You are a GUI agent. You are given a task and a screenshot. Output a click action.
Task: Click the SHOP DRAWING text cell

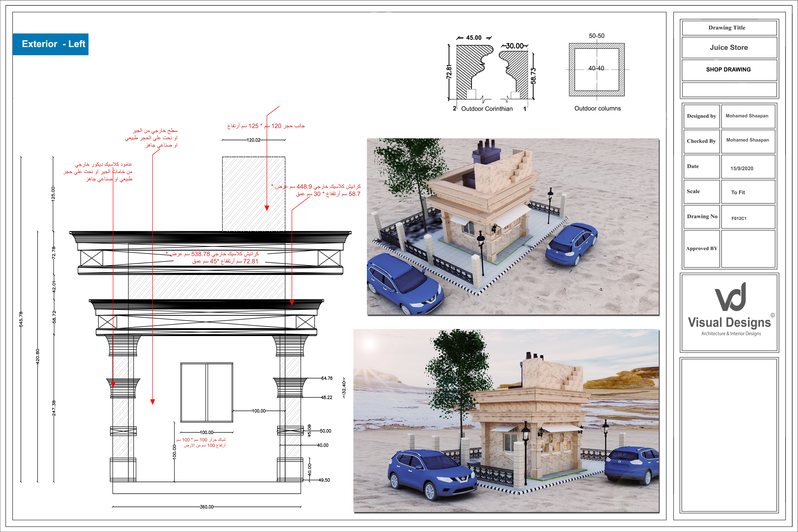pos(728,70)
